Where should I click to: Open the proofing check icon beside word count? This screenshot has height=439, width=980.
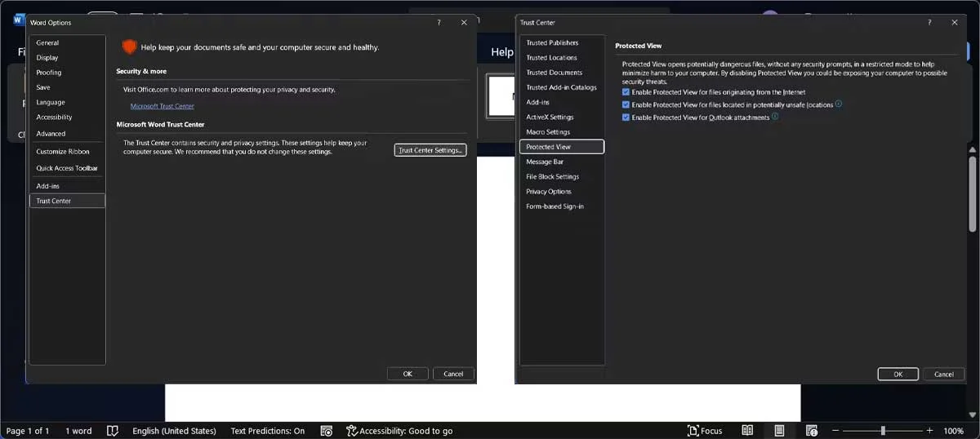click(x=113, y=431)
